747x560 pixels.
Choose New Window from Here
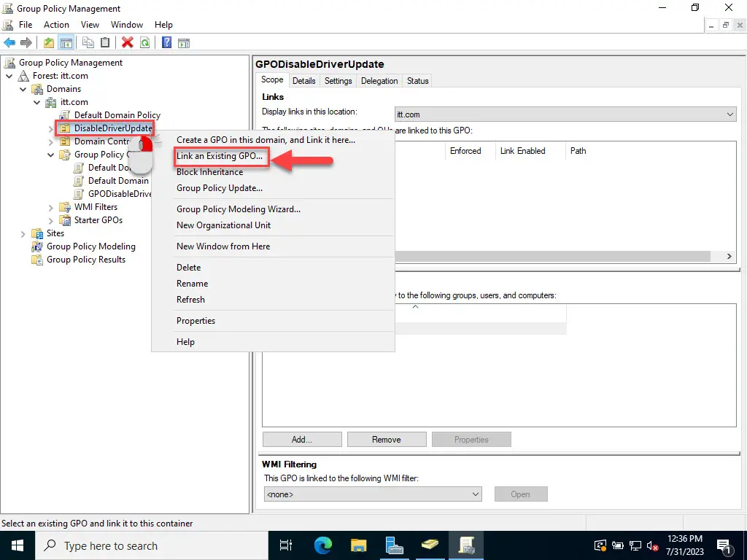point(223,246)
